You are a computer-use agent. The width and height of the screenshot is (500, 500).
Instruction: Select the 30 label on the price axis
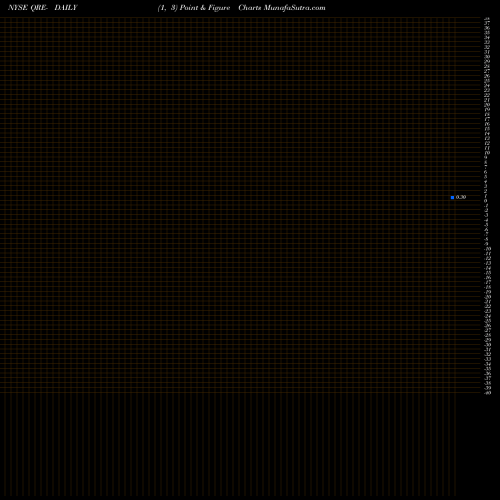pos(487,57)
